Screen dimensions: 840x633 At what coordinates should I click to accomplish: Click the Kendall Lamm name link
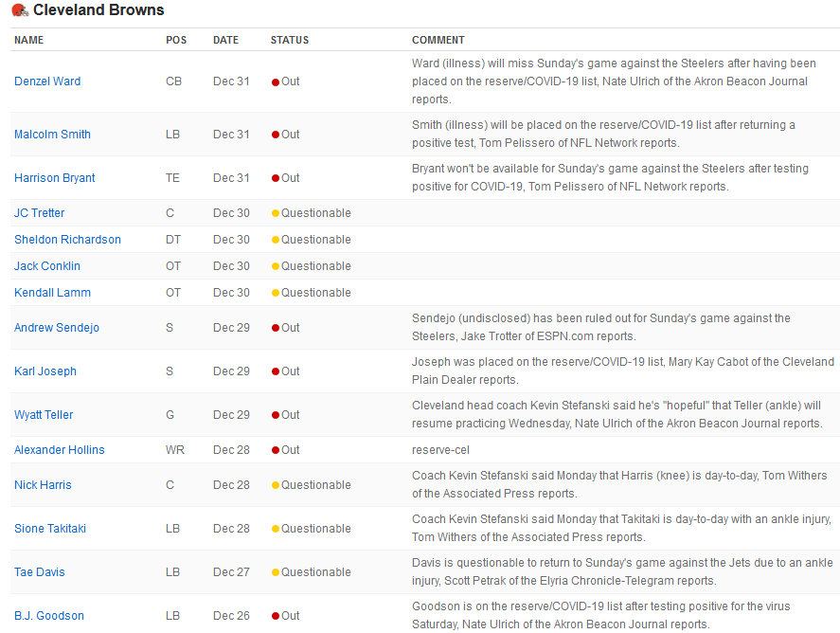[52, 293]
